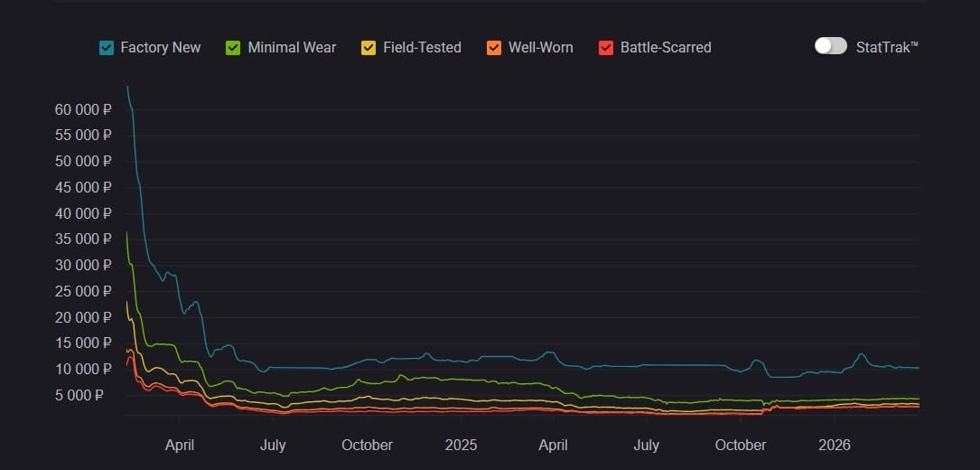Toggle the green Minimal Wear checkbox
The height and width of the screenshot is (470, 980).
(x=233, y=47)
